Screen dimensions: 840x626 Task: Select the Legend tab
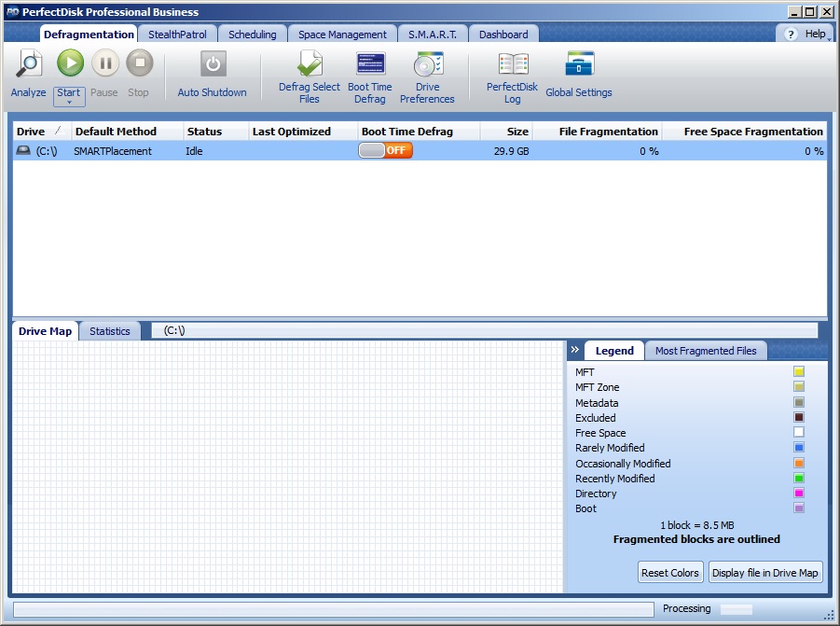pyautogui.click(x=614, y=351)
